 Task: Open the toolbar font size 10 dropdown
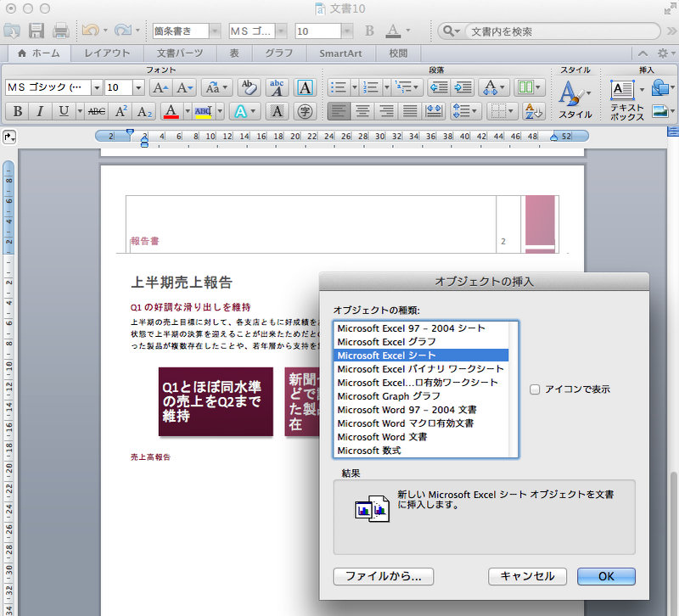coord(347,31)
